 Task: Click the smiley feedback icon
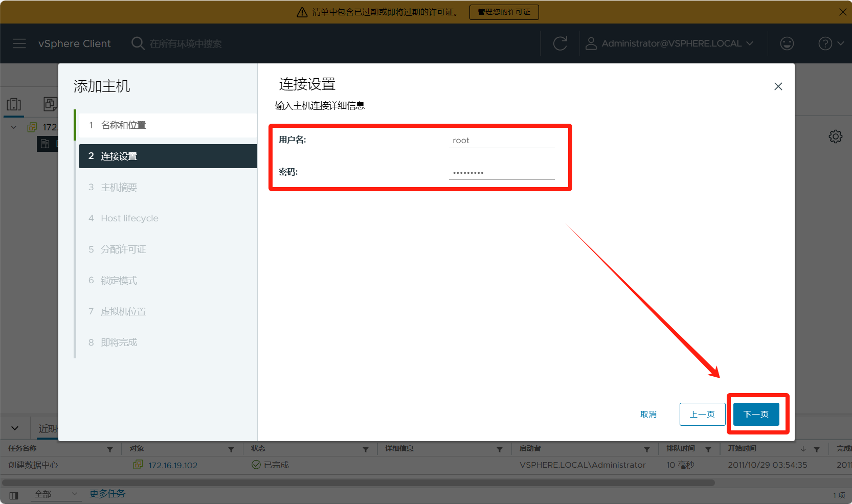click(787, 43)
